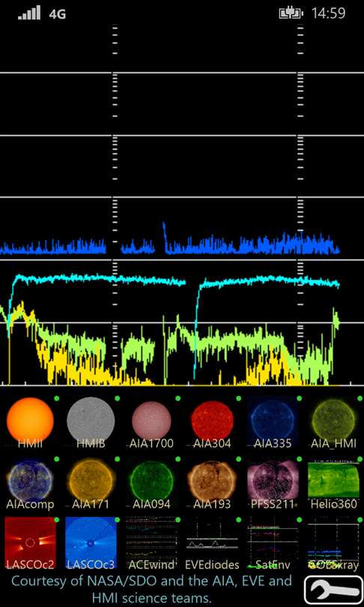Select the SatEnv chart thumbnail

point(273,543)
